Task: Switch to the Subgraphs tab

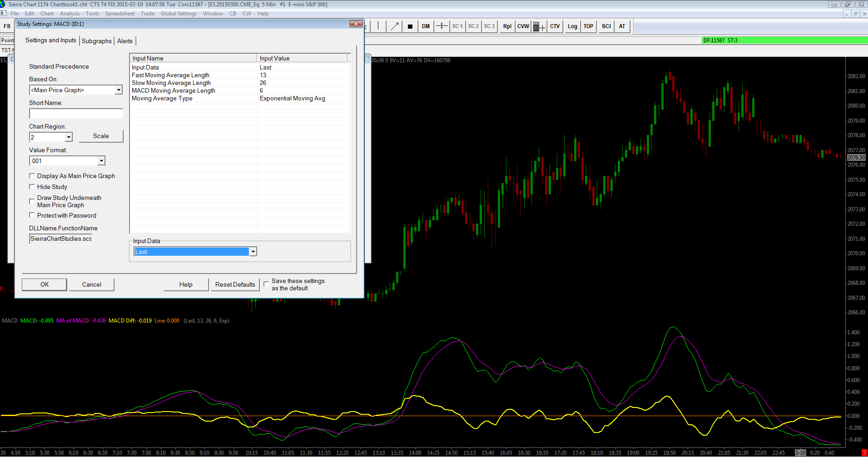Action: [96, 41]
